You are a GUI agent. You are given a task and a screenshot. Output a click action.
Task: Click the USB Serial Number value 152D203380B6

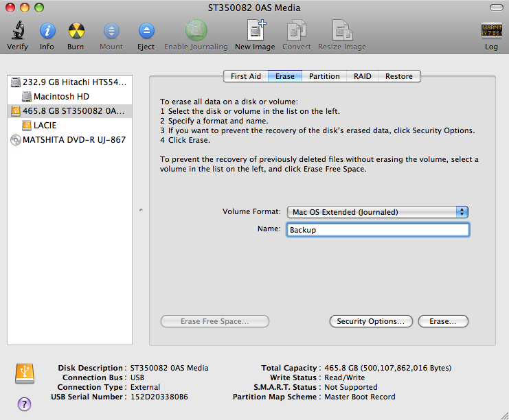coord(159,397)
